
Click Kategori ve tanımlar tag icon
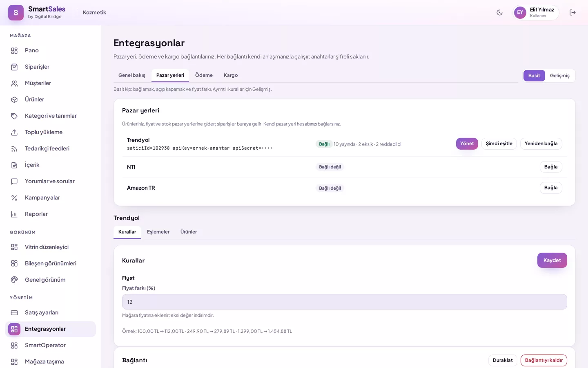click(14, 116)
